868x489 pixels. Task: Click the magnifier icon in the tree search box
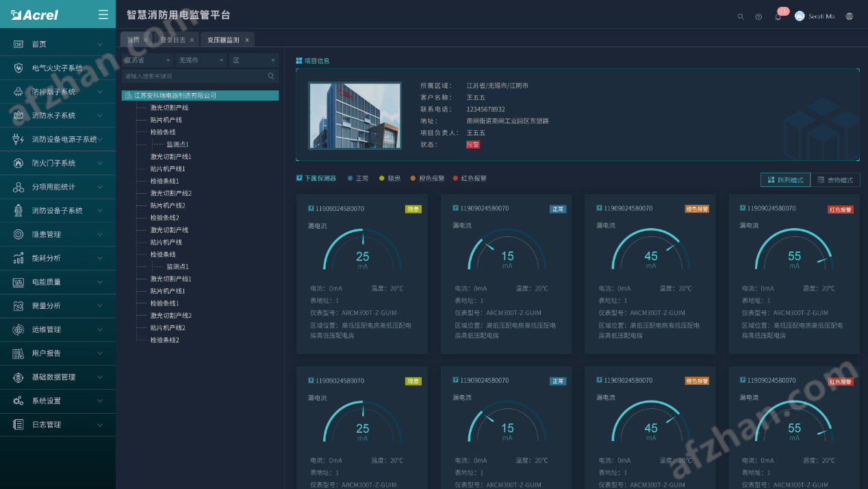point(271,76)
